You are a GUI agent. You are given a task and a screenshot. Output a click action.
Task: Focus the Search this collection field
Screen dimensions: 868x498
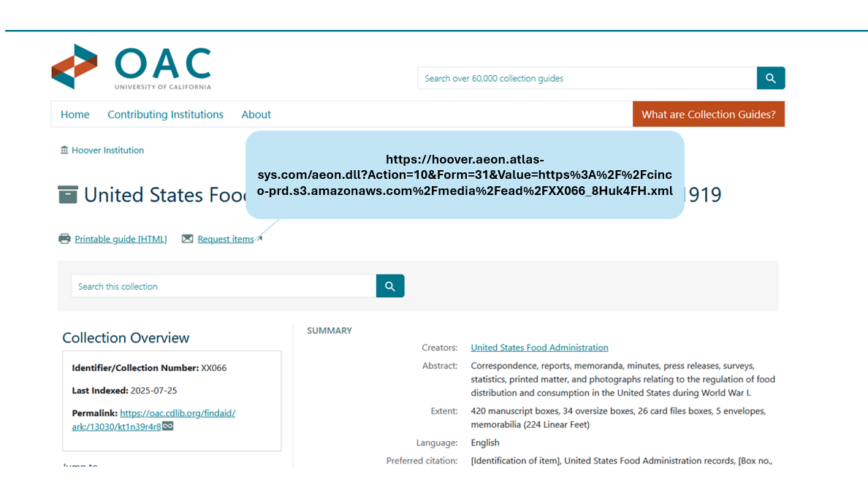pyautogui.click(x=224, y=286)
